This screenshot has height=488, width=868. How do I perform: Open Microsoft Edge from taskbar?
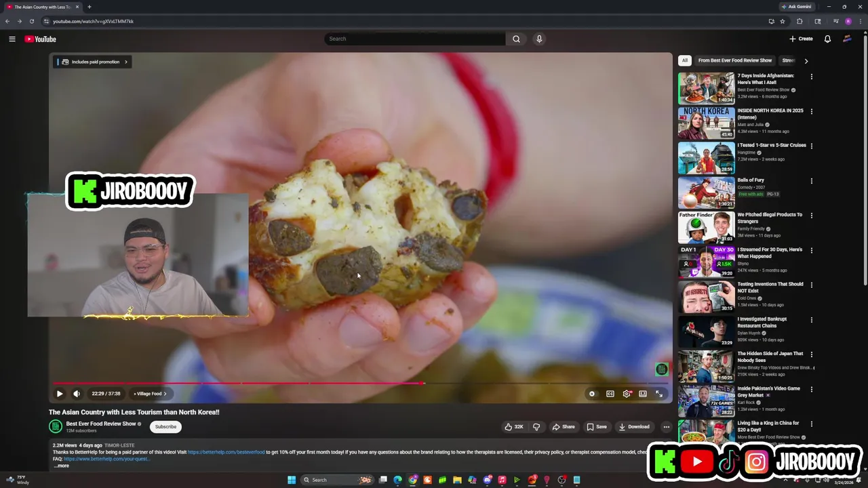pyautogui.click(x=397, y=480)
